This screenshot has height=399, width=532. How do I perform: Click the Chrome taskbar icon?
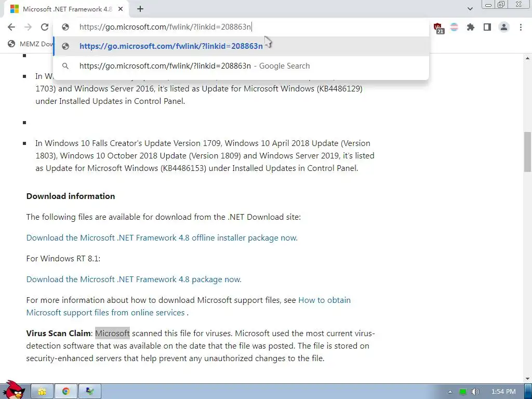[x=66, y=392]
